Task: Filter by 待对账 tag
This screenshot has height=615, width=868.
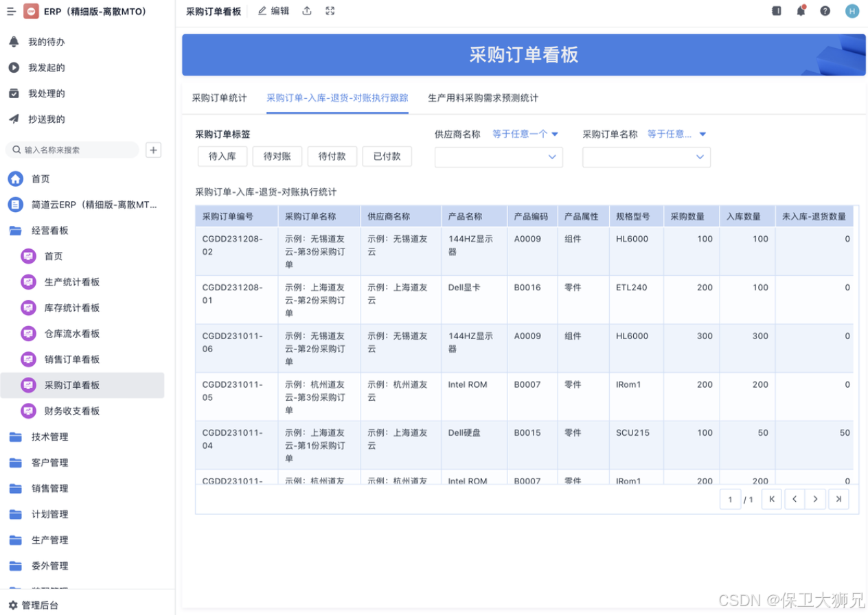Action: point(277,156)
